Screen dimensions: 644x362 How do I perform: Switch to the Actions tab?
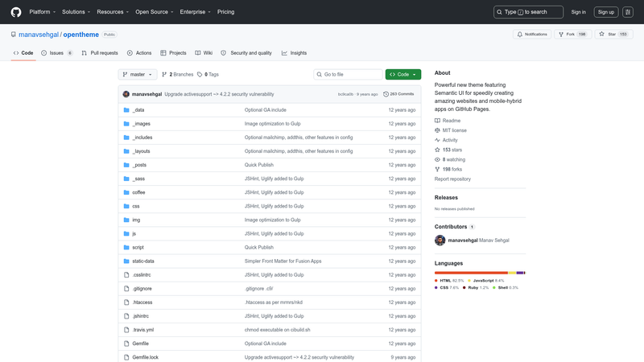pos(139,53)
